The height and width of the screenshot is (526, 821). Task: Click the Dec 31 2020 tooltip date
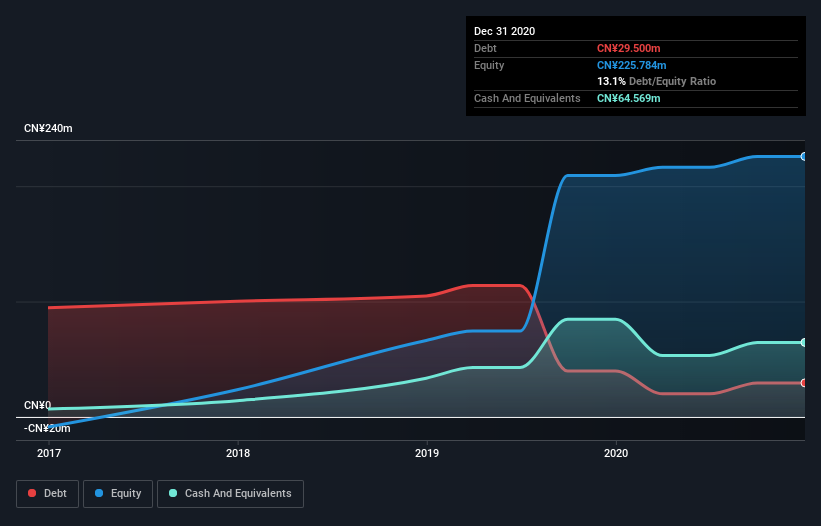tap(504, 31)
